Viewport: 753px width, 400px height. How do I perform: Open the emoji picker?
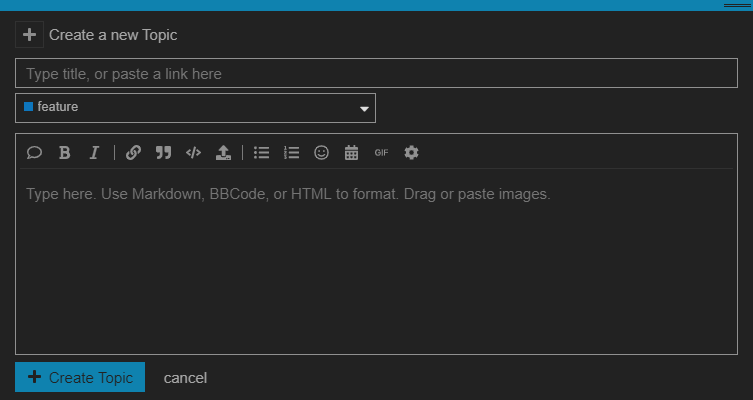point(321,153)
